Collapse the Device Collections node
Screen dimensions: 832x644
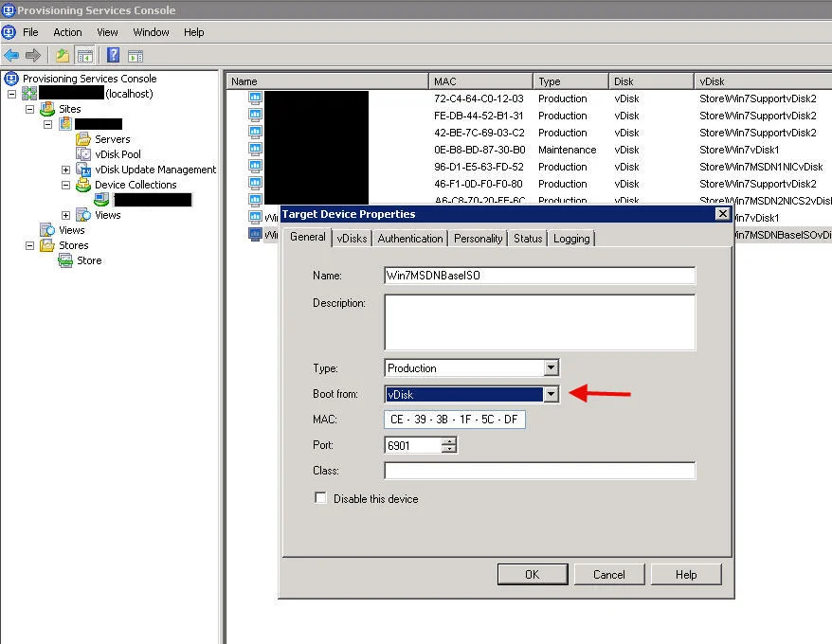coord(65,185)
